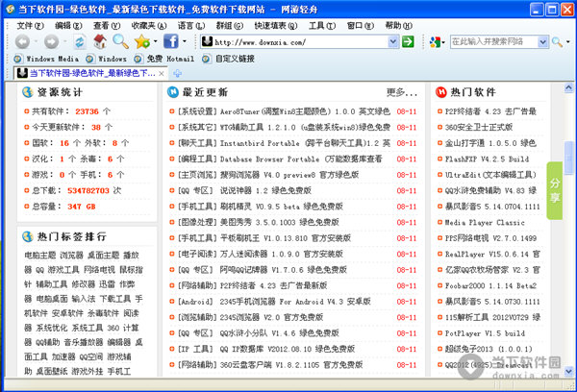This screenshot has height=392, width=577.
Task: Open Foobar2000 1.1.14 Beta2 link
Action: point(490,285)
